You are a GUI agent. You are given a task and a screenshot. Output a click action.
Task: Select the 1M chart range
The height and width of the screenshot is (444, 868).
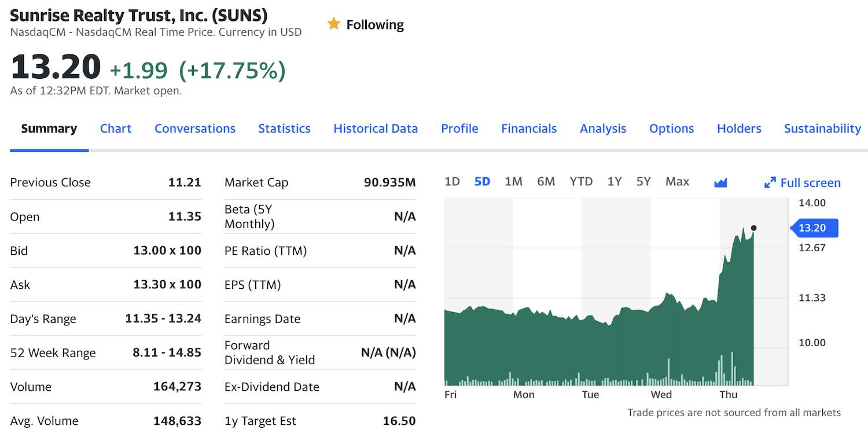pos(513,182)
